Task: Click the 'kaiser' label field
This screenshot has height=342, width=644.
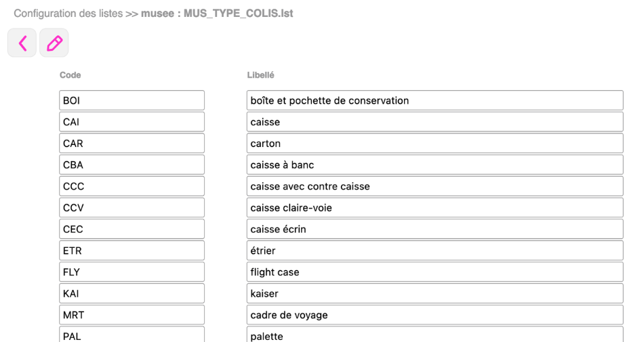Action: point(435,293)
